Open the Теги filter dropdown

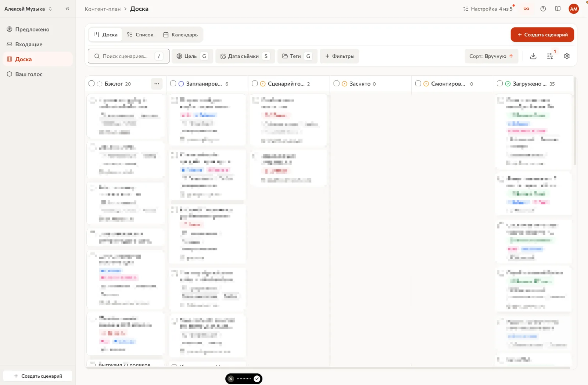tap(297, 56)
